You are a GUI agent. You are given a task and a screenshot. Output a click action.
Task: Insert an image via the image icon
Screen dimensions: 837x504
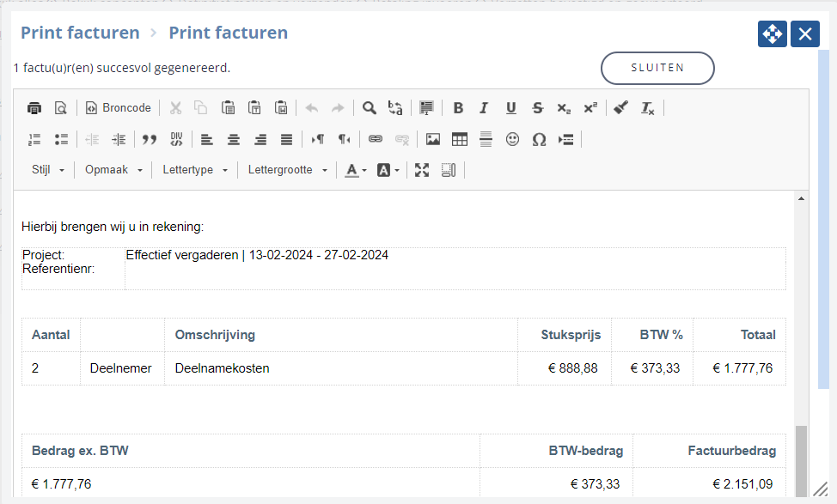433,140
